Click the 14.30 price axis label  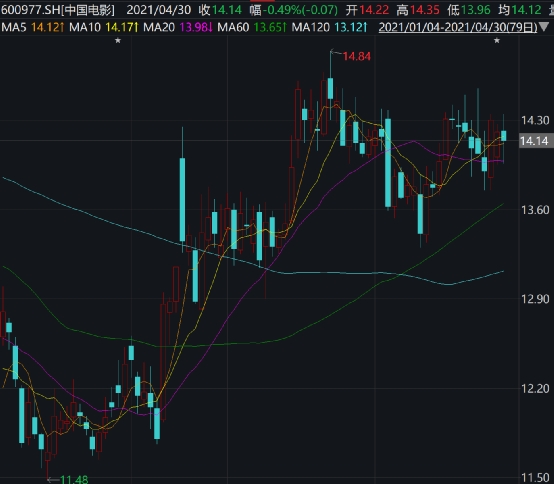click(535, 121)
